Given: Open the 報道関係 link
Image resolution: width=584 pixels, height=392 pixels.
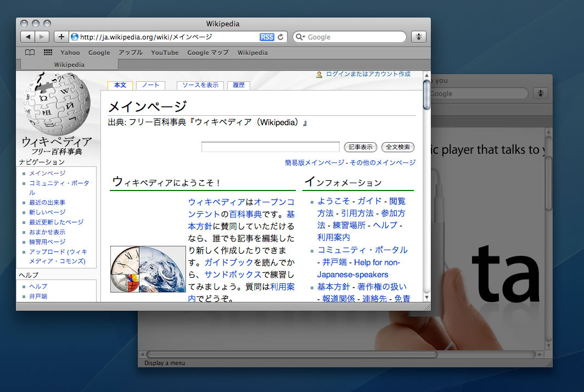Looking at the screenshot, I should point(339,299).
